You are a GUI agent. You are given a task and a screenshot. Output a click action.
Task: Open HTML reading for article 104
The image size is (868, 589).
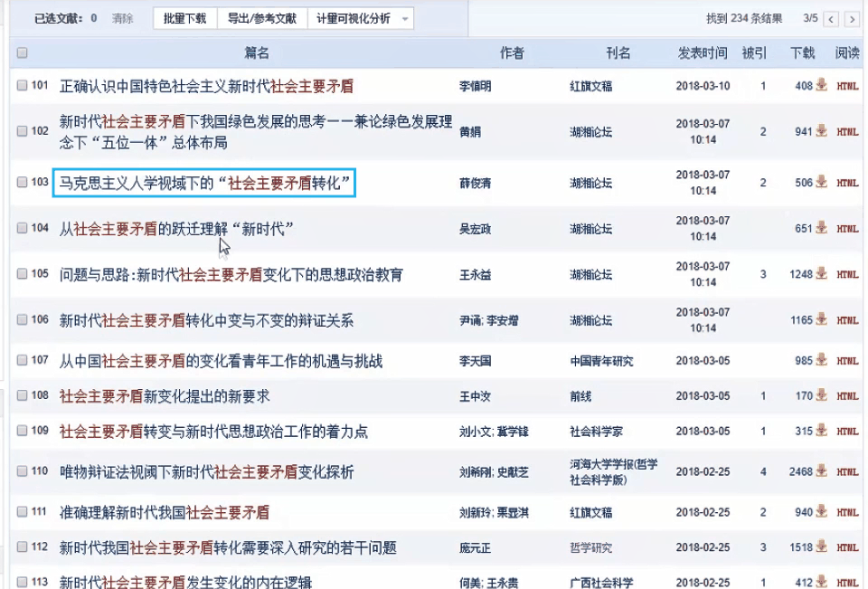(847, 229)
